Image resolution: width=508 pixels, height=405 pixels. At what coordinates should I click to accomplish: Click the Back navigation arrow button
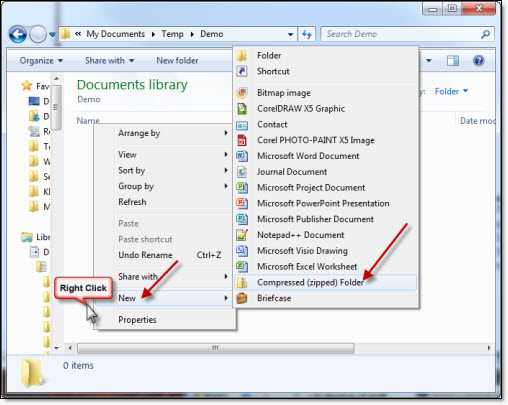[17, 34]
